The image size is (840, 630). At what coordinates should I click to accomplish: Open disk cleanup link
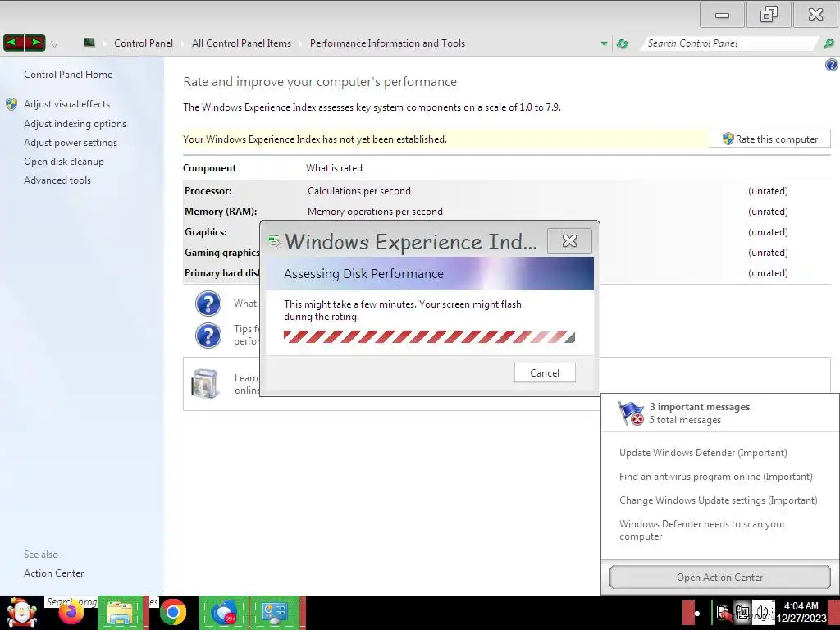[x=64, y=162]
